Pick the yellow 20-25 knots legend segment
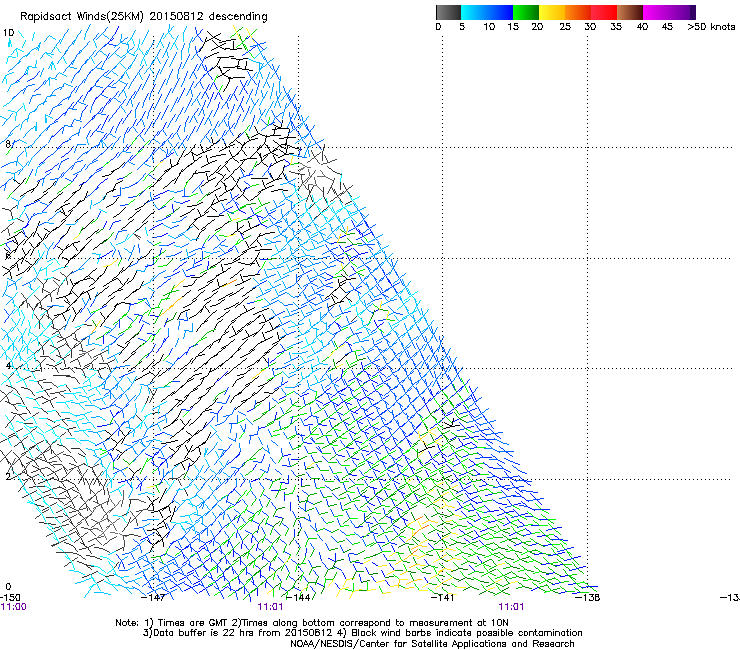 click(552, 12)
